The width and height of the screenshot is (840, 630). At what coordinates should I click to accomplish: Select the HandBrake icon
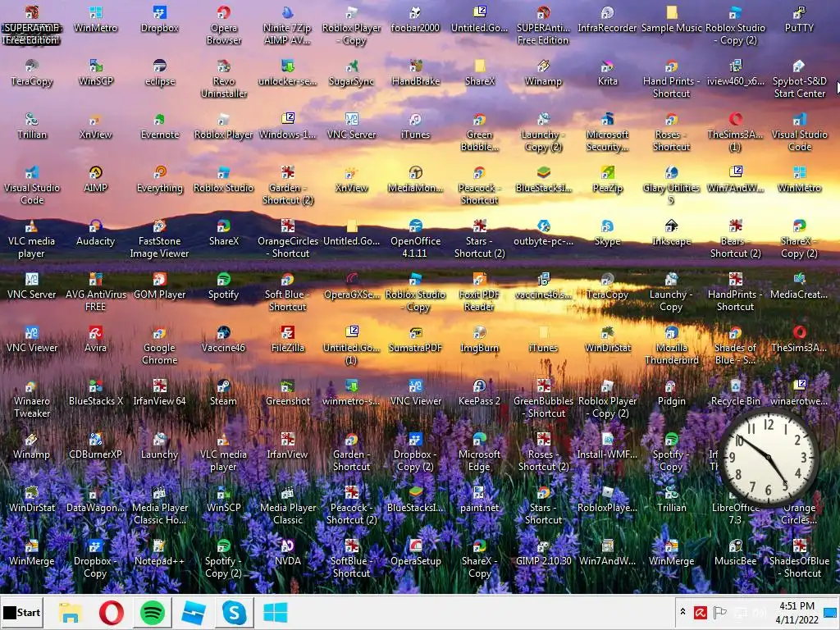click(415, 73)
